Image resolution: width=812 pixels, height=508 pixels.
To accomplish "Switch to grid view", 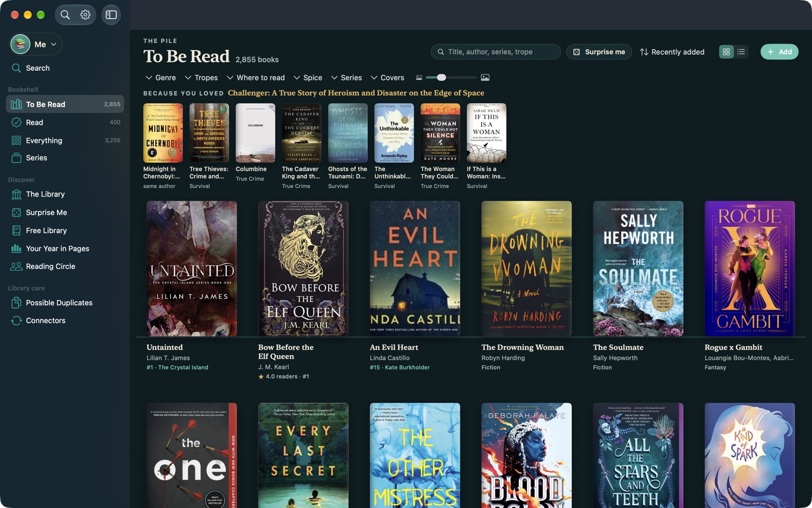I will 726,52.
